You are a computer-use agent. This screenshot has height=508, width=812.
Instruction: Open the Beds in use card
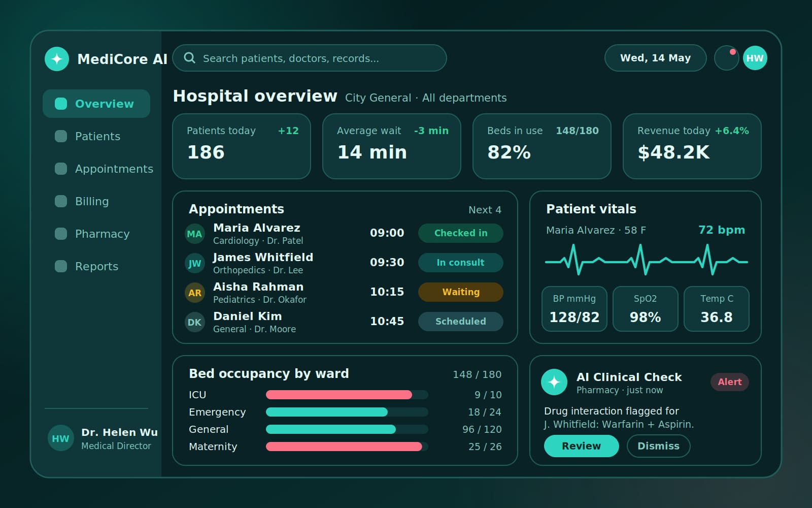click(x=542, y=146)
